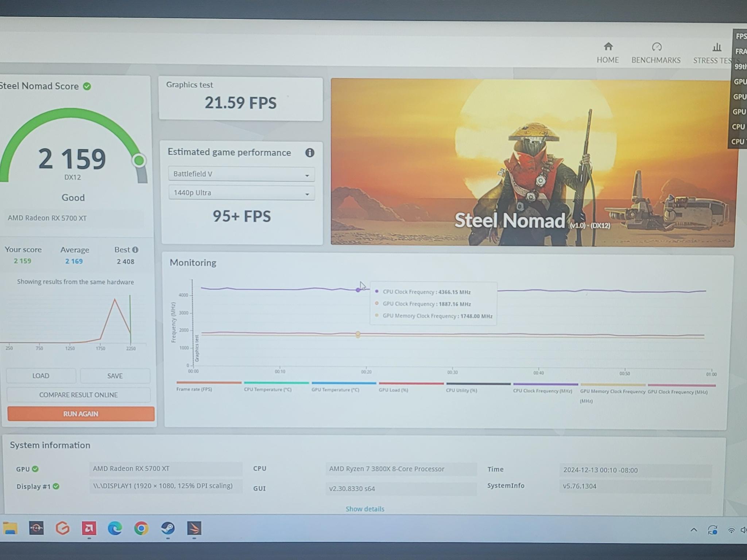
Task: Show hidden system tray icons
Action: (x=694, y=530)
